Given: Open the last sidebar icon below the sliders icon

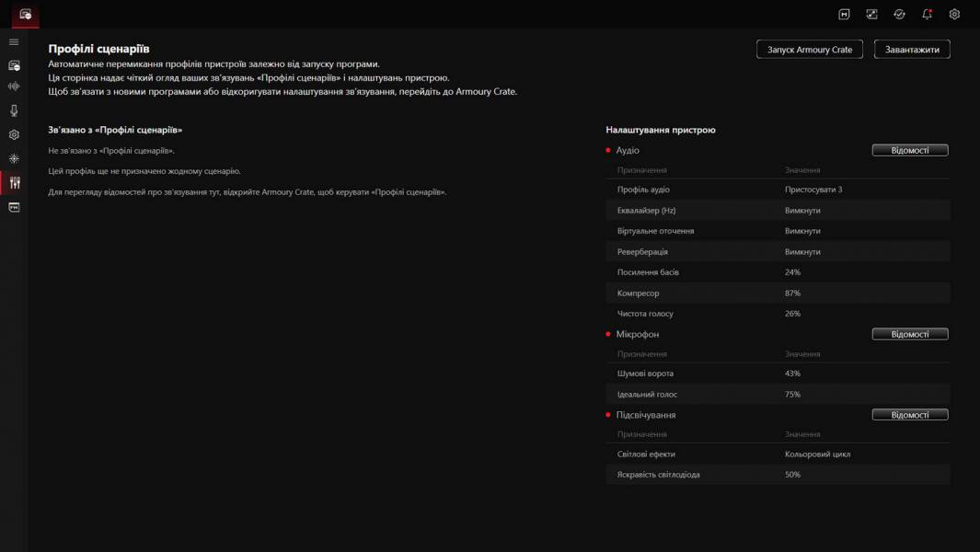Looking at the screenshot, I should 14,207.
